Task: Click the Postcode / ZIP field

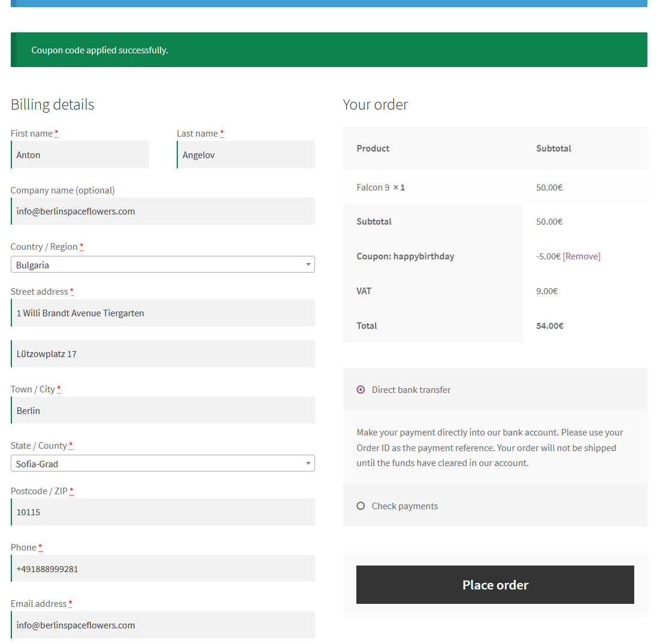Action: [162, 512]
